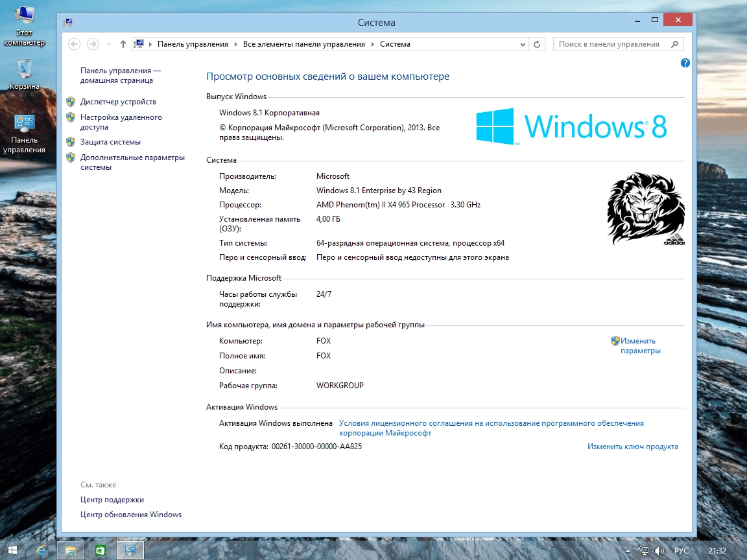Click the address bar computer icon
Viewport: 747px width, 560px height.
coord(139,44)
